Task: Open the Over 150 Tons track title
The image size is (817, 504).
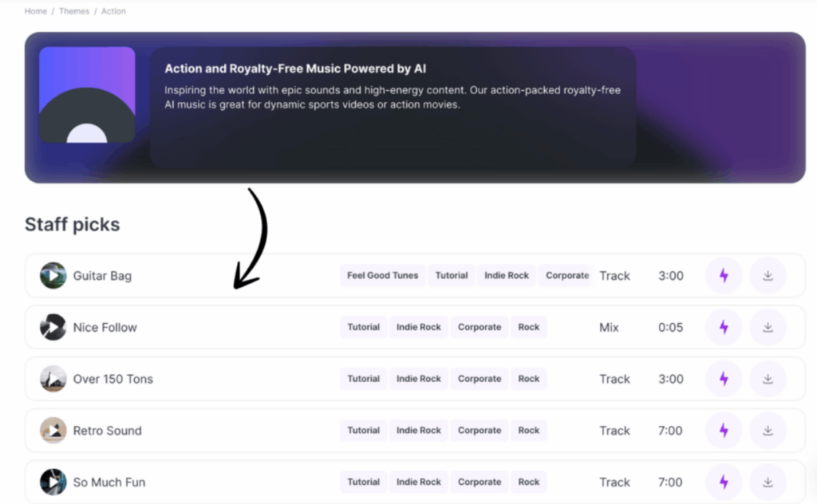Action: click(x=112, y=379)
